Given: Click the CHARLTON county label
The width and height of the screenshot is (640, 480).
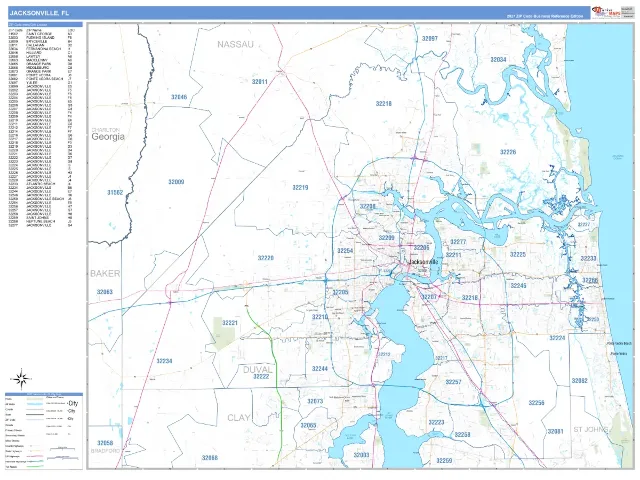Looking at the screenshot, I should pyautogui.click(x=105, y=130).
